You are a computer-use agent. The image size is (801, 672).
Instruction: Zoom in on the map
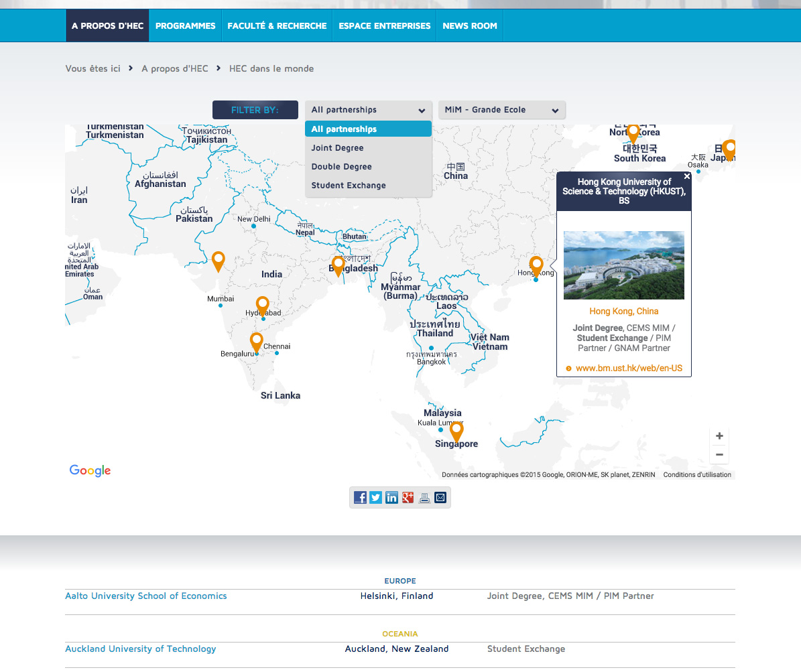pos(719,435)
